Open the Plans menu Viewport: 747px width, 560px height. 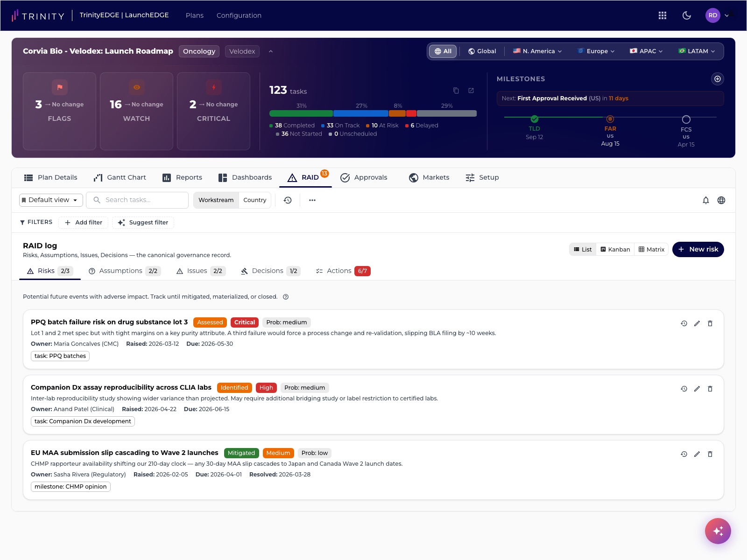click(195, 15)
